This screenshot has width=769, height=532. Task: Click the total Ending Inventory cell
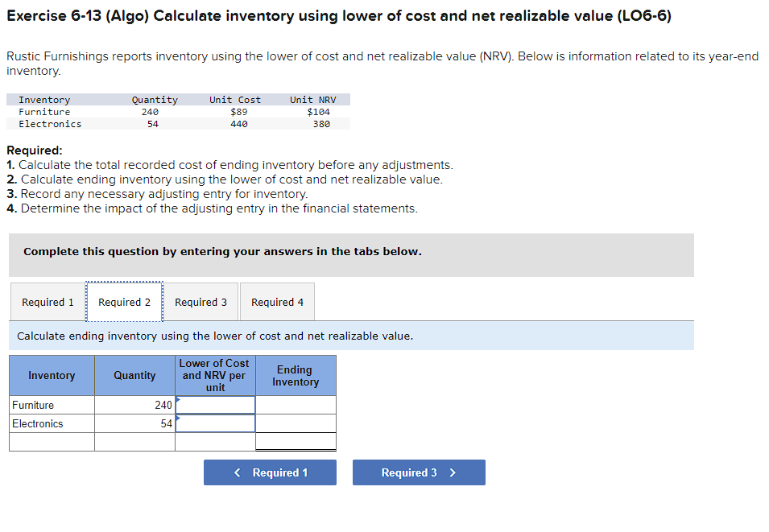pos(295,441)
